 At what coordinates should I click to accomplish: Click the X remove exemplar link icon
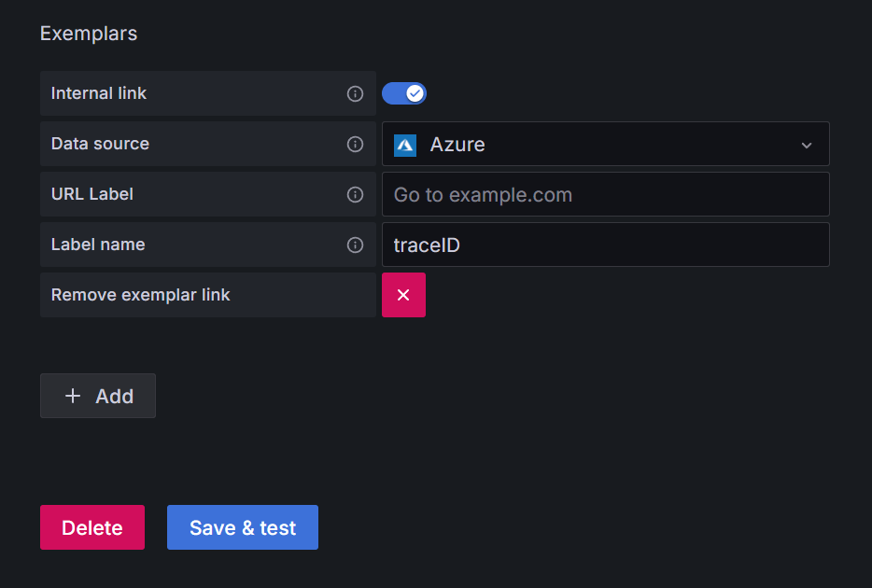403,295
